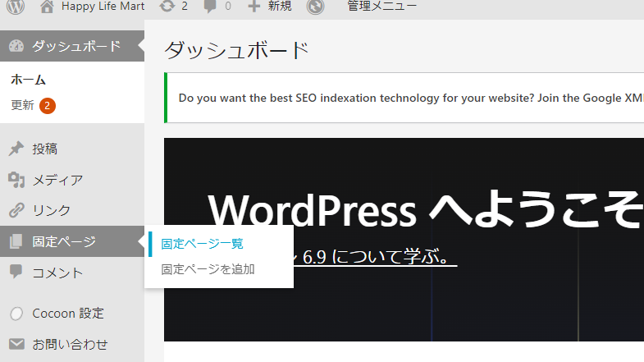Open the 管理メニュー admin bar menu
644x362 pixels.
click(x=381, y=7)
